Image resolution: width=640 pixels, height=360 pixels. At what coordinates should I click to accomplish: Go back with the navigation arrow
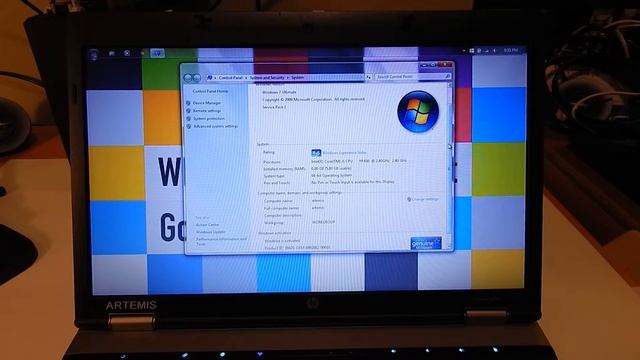[188, 78]
